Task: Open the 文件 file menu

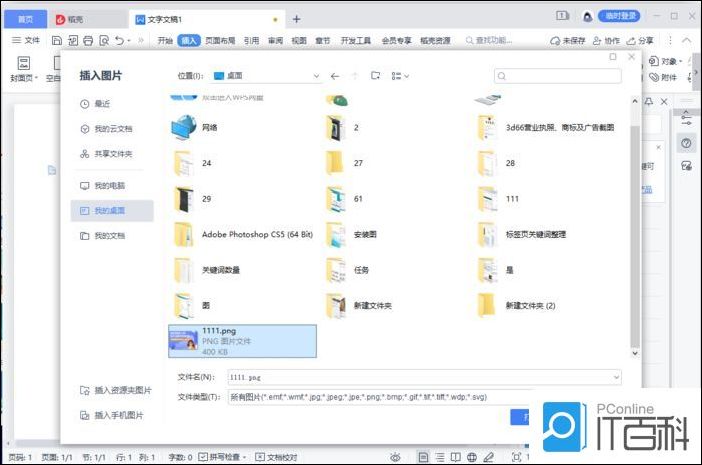Action: [x=26, y=41]
